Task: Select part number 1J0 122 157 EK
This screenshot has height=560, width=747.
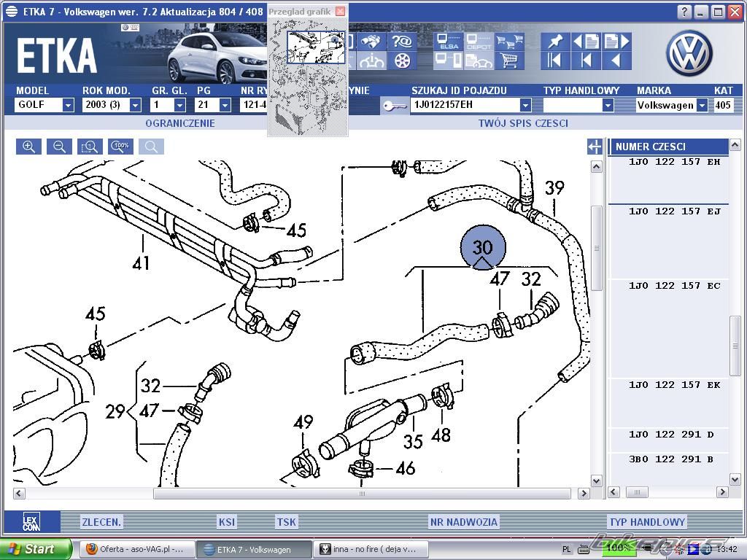Action: click(674, 385)
